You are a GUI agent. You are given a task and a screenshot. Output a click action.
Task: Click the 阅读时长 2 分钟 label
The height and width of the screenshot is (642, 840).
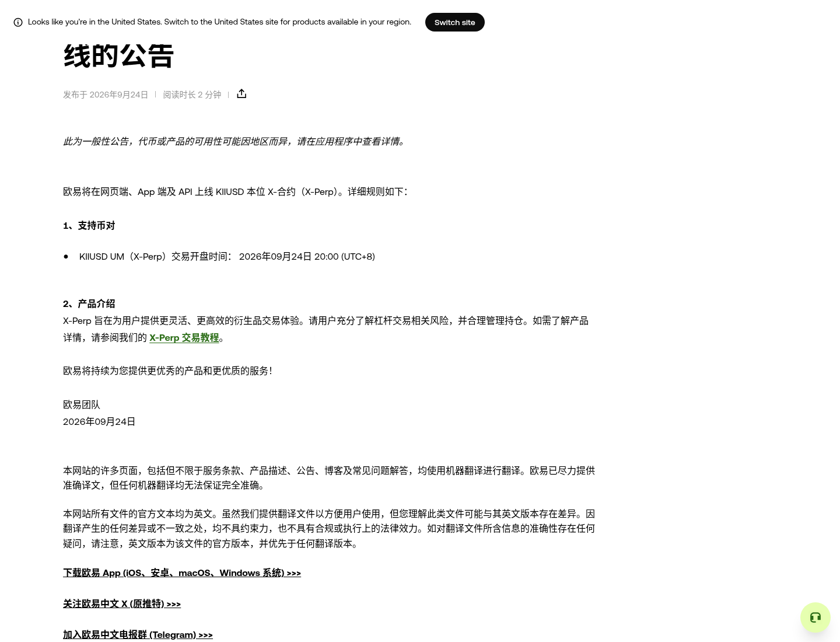click(192, 95)
